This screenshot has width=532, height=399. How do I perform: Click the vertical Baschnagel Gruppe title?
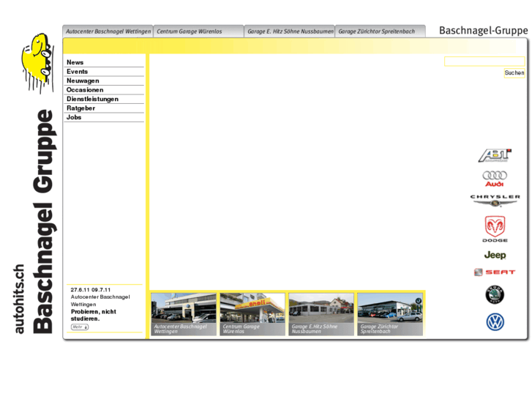(44, 221)
